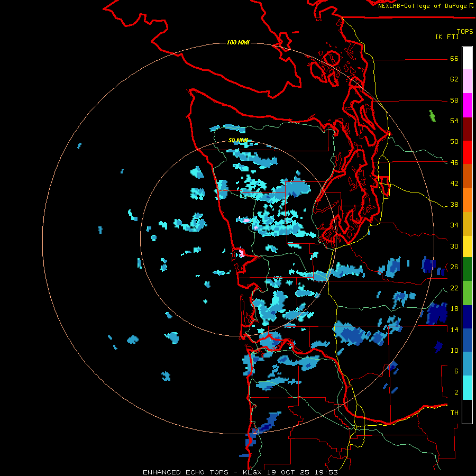Click the 6 legend label
This screenshot has width=476, height=476.
(456, 371)
